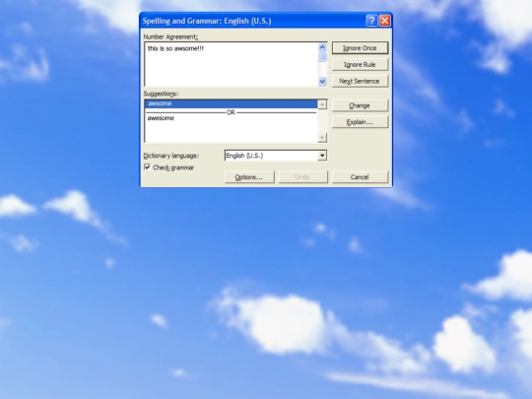Click the Suggestions list scroll up arrow
Image resolution: width=532 pixels, height=399 pixels.
tap(322, 104)
